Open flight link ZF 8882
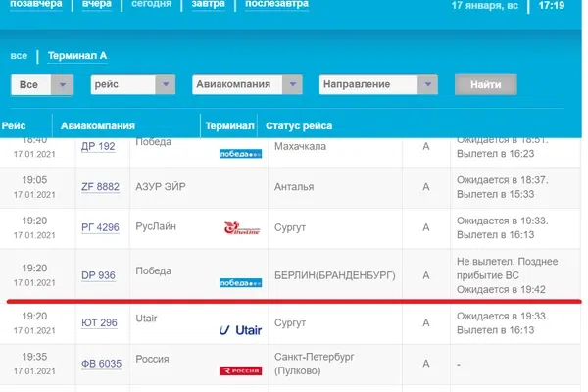Screen dimensions: 588x392 pos(100,187)
